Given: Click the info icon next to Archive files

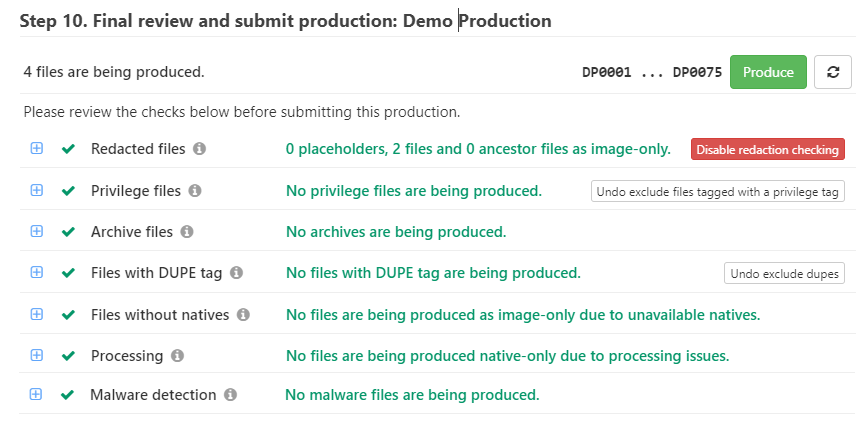Looking at the screenshot, I should coord(187,232).
